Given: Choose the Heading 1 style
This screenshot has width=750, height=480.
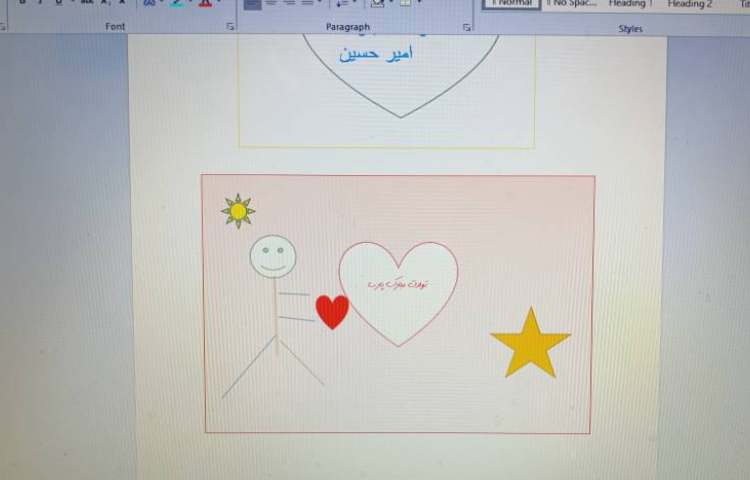Looking at the screenshot, I should [630, 4].
